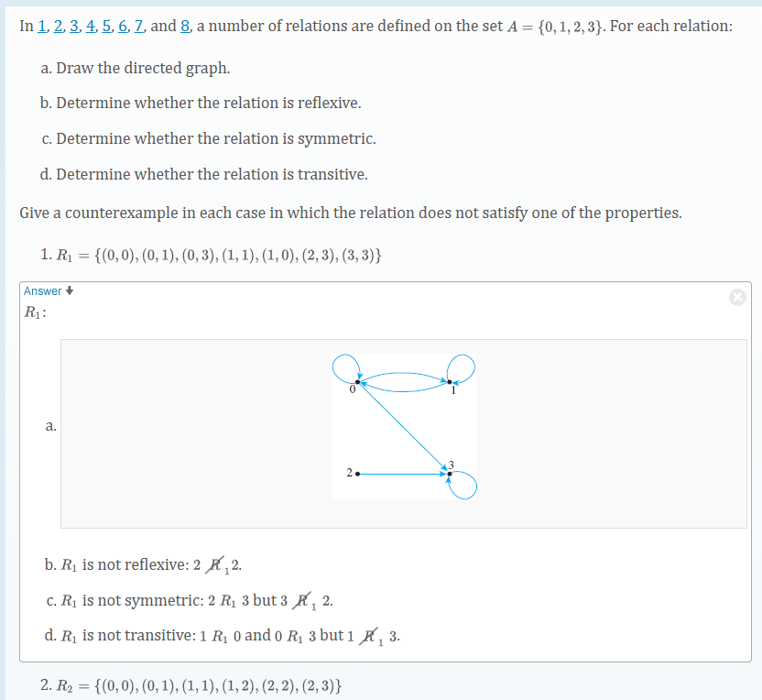Click the directed graph image for R1
762x700 pixels.
406,423
